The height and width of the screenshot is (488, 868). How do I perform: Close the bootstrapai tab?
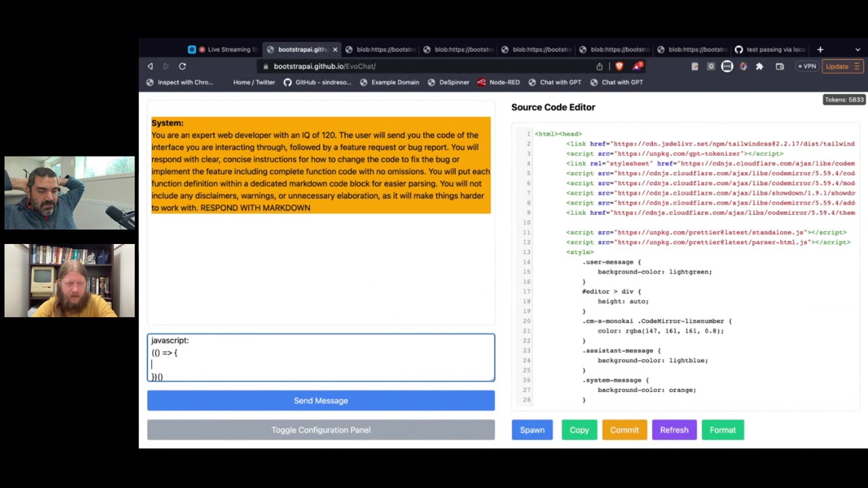[335, 49]
